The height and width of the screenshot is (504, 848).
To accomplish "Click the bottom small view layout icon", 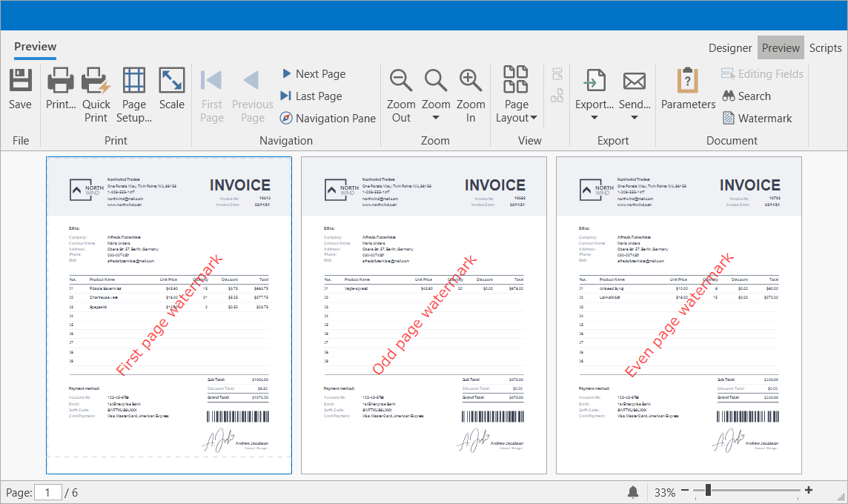I will [x=557, y=96].
